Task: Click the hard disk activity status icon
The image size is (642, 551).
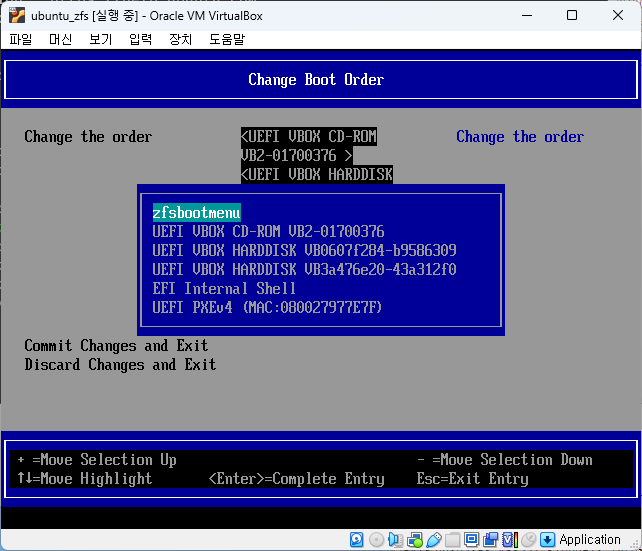Action: [357, 540]
